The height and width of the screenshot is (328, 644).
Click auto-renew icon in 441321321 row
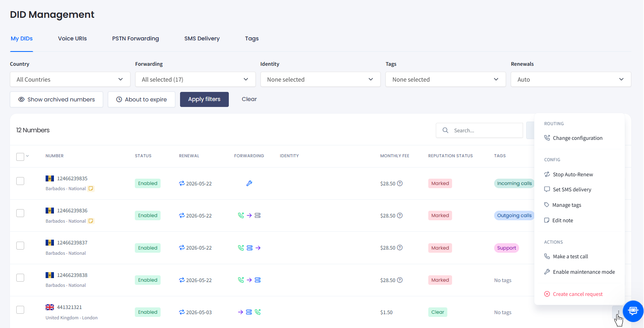pos(182,312)
